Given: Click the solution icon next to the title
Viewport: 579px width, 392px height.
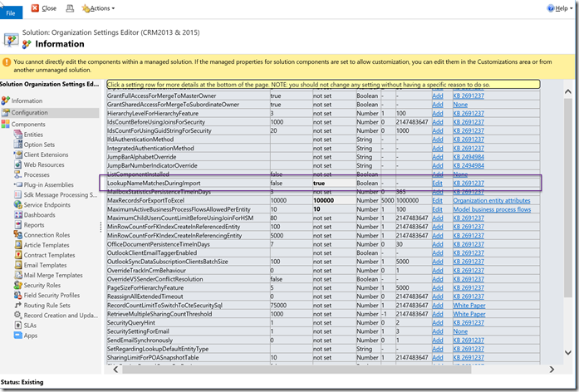Looking at the screenshot, I should tap(11, 39).
